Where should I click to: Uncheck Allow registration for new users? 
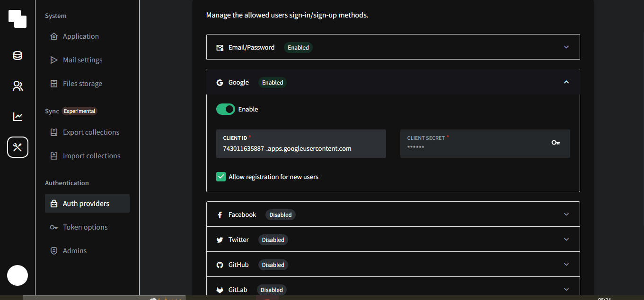[221, 177]
